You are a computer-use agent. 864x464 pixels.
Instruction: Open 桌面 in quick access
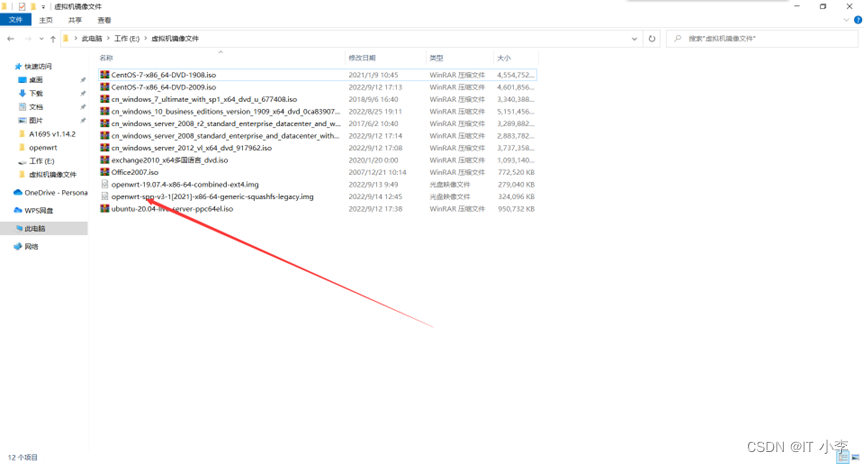click(x=36, y=80)
